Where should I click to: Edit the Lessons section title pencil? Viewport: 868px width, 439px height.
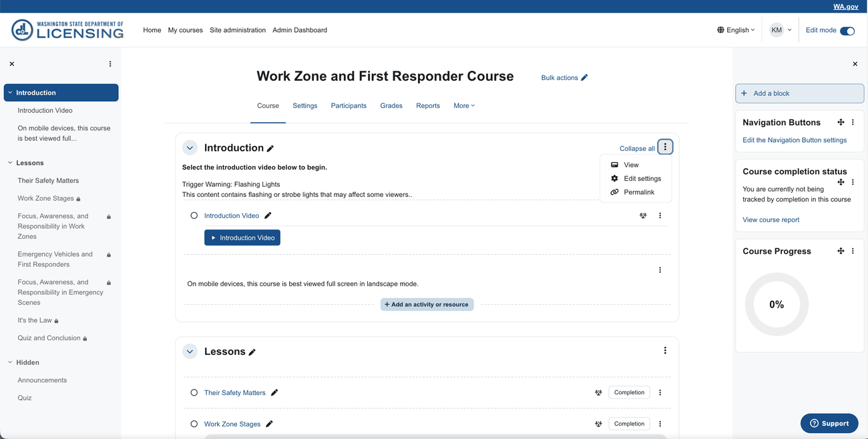click(x=252, y=352)
